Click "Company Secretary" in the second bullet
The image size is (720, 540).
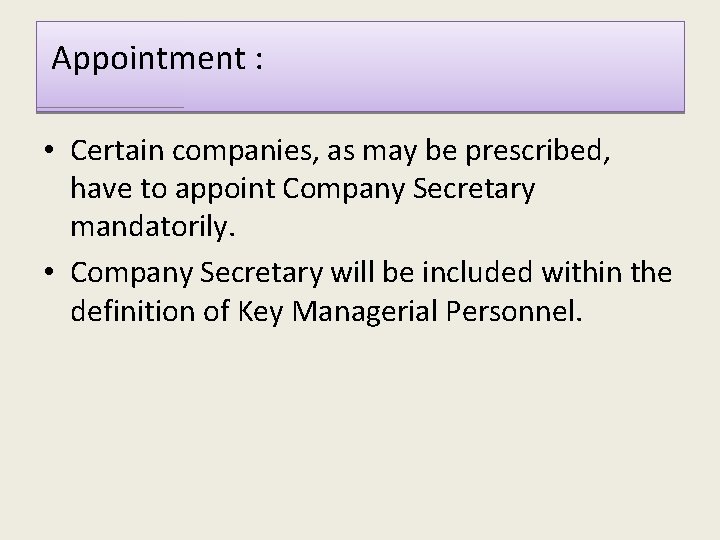(197, 274)
